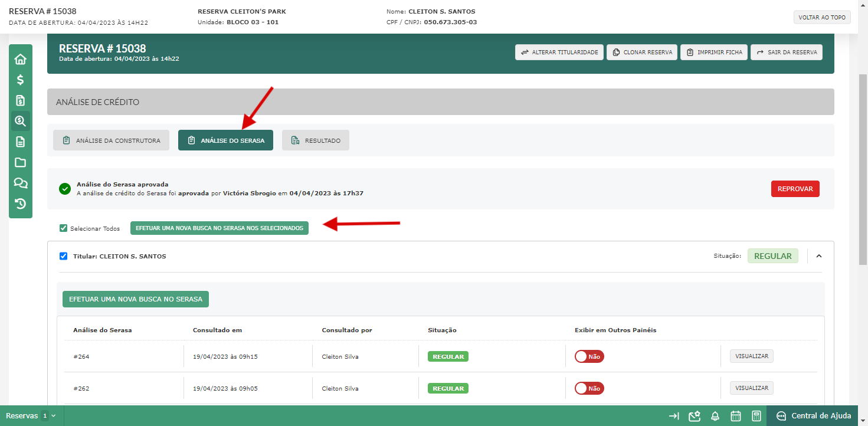
Task: Toggle the Selecionar Todos checkbox
Action: [63, 228]
